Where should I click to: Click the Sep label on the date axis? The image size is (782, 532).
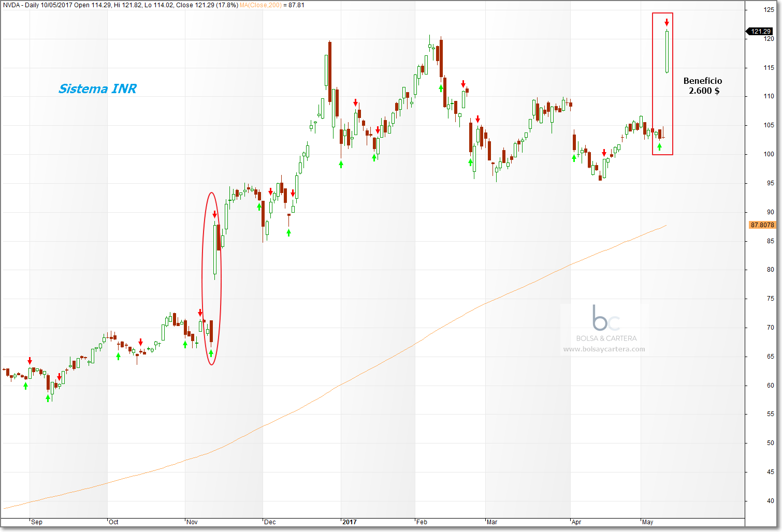37,522
